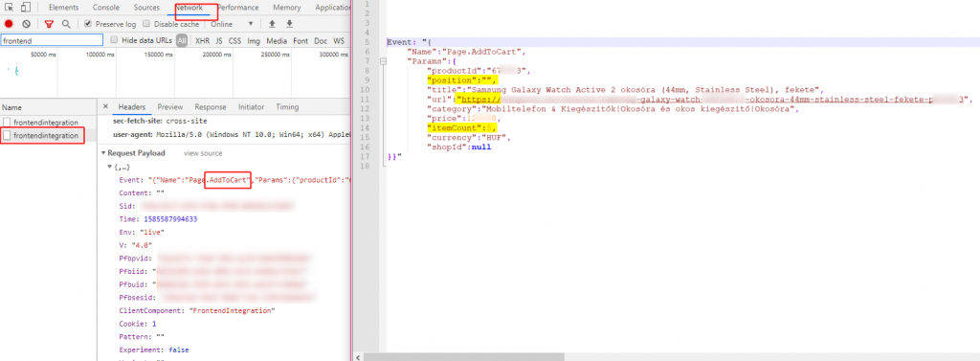
Task: Enable the Disable cache checkbox
Action: pos(146,24)
